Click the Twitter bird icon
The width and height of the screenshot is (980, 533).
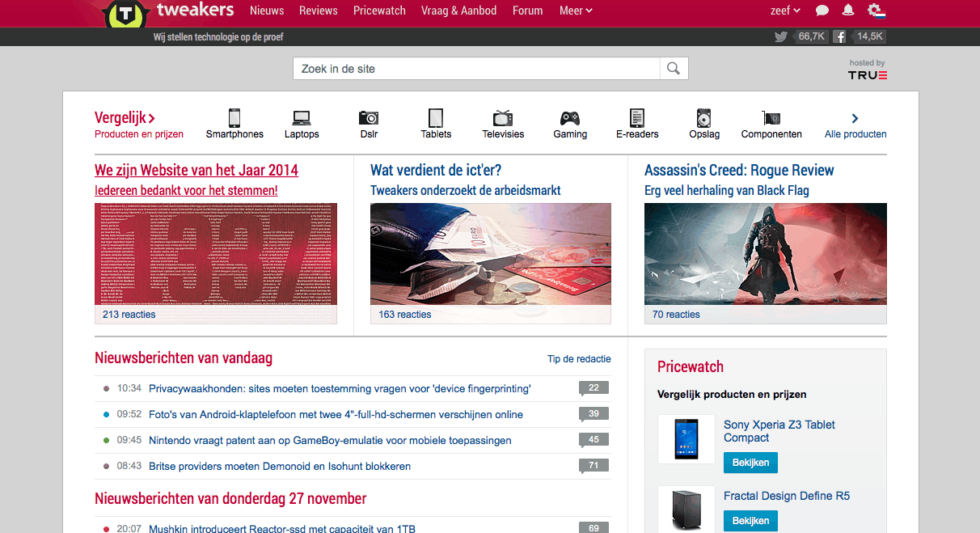pos(780,36)
